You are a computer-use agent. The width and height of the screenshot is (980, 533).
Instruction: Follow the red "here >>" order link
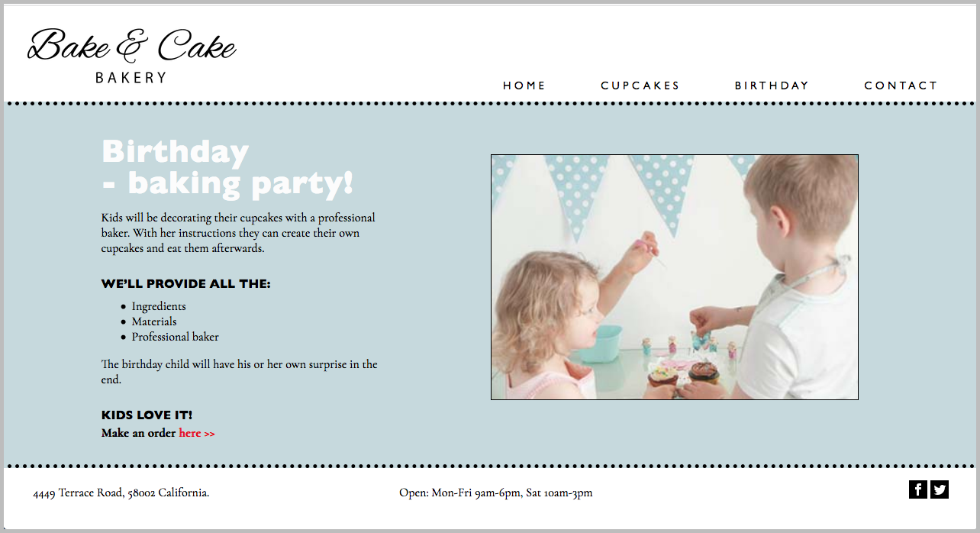coord(197,433)
